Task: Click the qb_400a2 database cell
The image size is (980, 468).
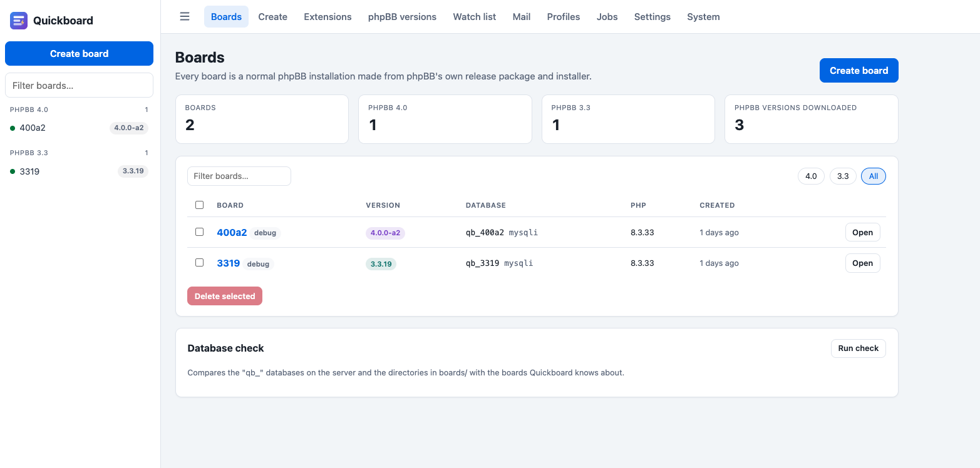Action: tap(502, 233)
